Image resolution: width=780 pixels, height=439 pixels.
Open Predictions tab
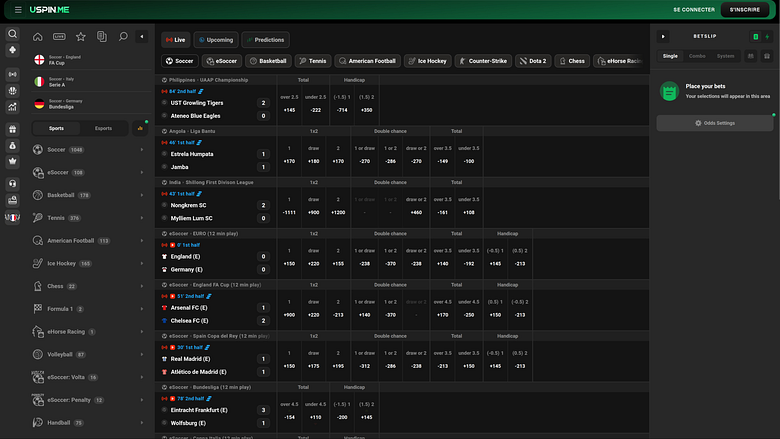pyautogui.click(x=266, y=40)
